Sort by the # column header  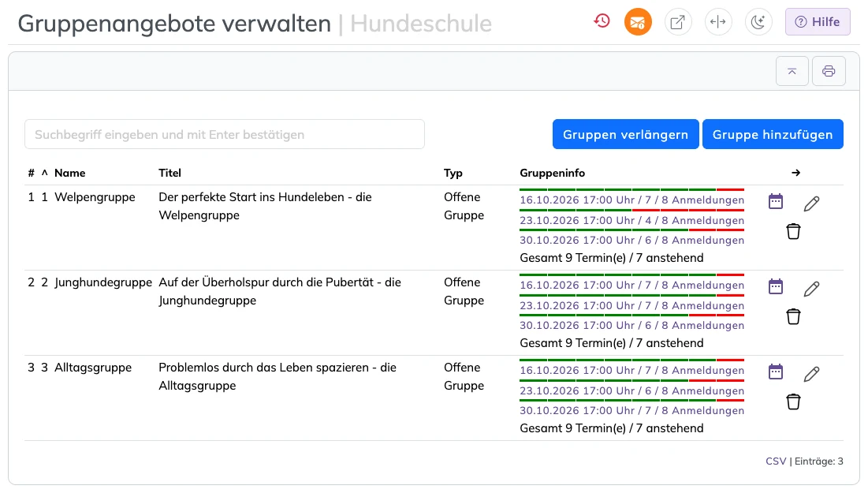[31, 173]
